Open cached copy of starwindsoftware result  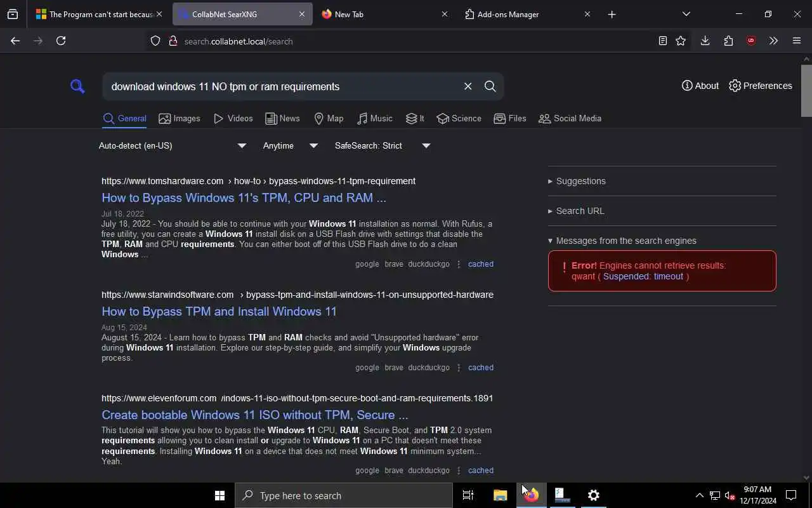(x=480, y=368)
